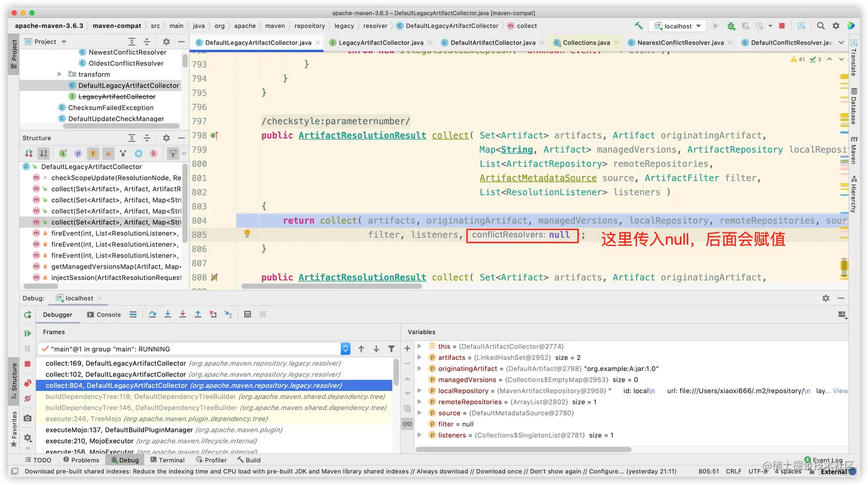Click maven-compat breadcrumb in navigation bar
Viewport: 868px width, 485px height.
coord(117,26)
